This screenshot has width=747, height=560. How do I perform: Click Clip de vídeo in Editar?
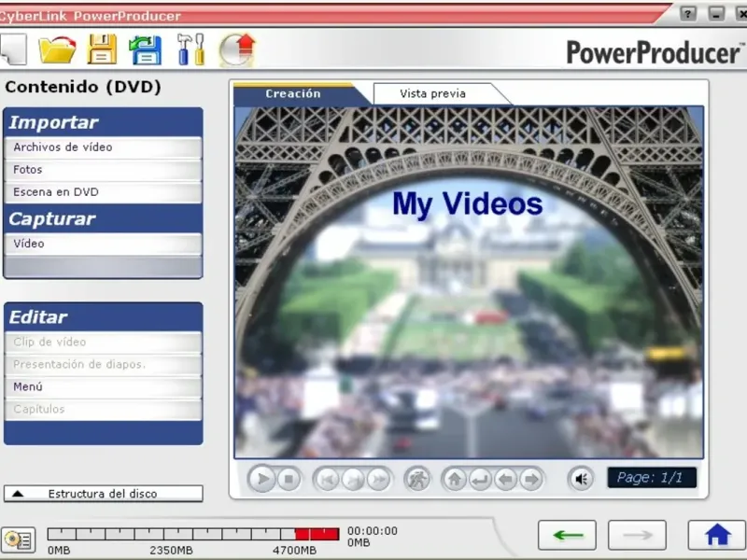(x=104, y=343)
